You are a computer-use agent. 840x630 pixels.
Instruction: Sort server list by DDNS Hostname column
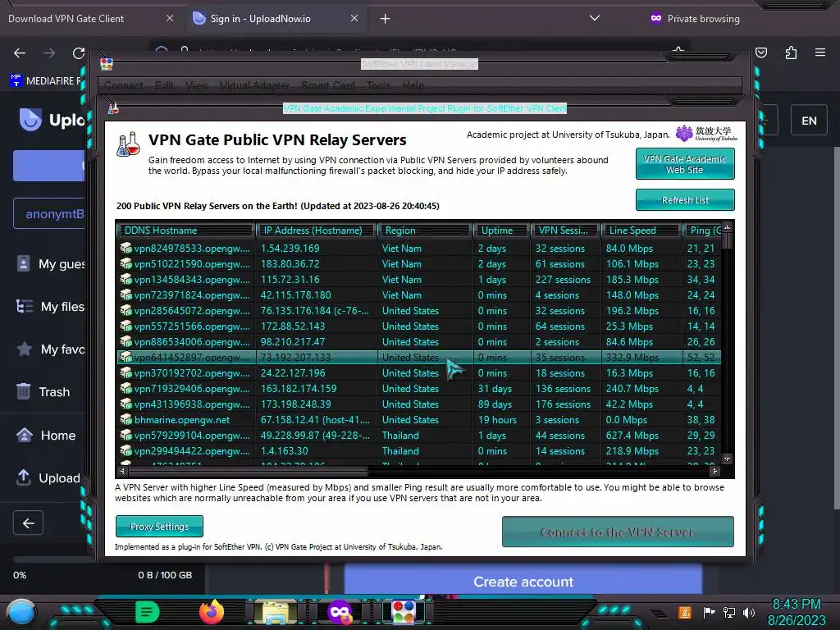coord(185,231)
